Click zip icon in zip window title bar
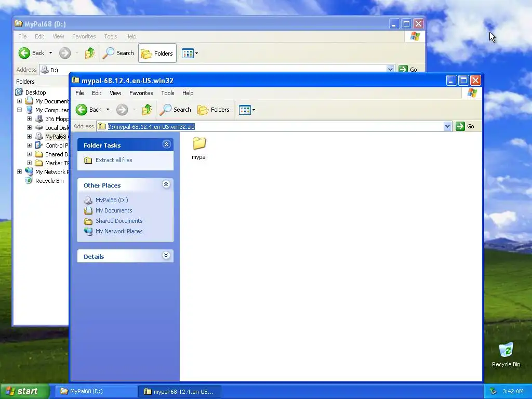The image size is (532, 399). 75,80
